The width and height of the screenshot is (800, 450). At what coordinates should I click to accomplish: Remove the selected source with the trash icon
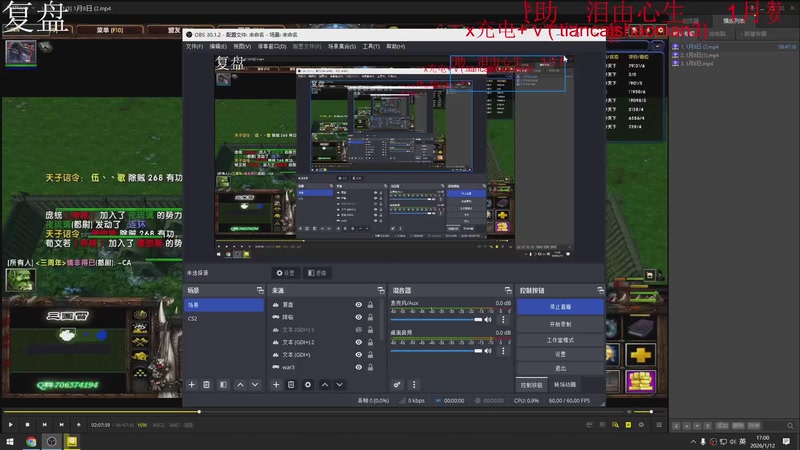click(x=291, y=385)
